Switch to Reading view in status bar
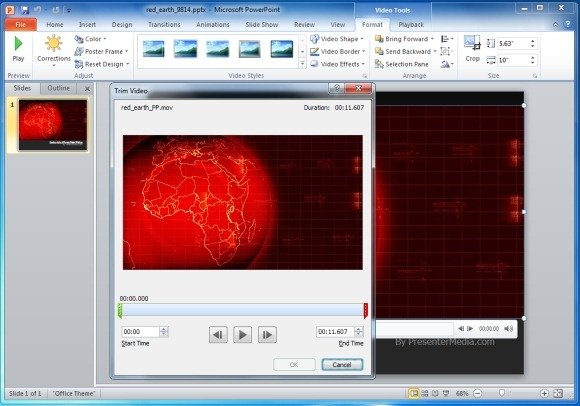Screen dimensions: 580x406 (435, 393)
